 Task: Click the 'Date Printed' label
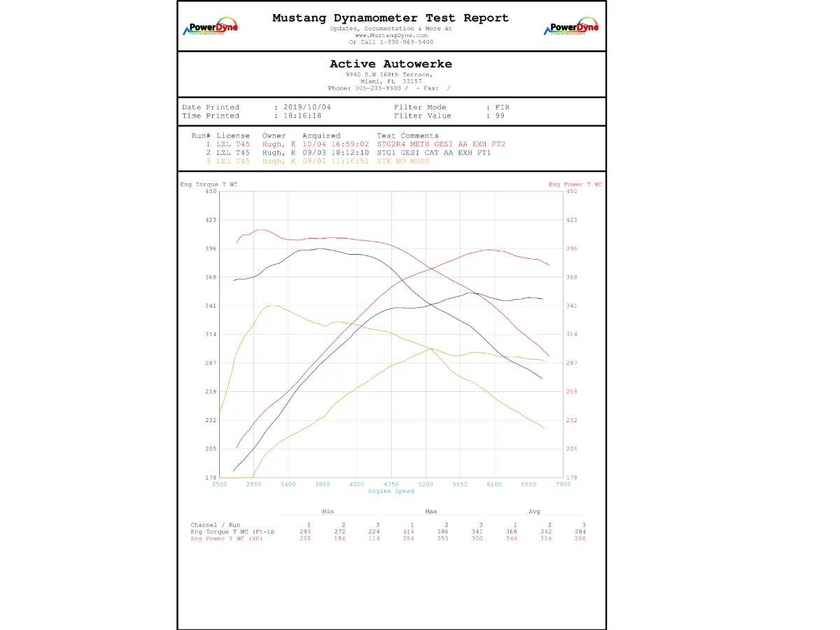click(211, 108)
